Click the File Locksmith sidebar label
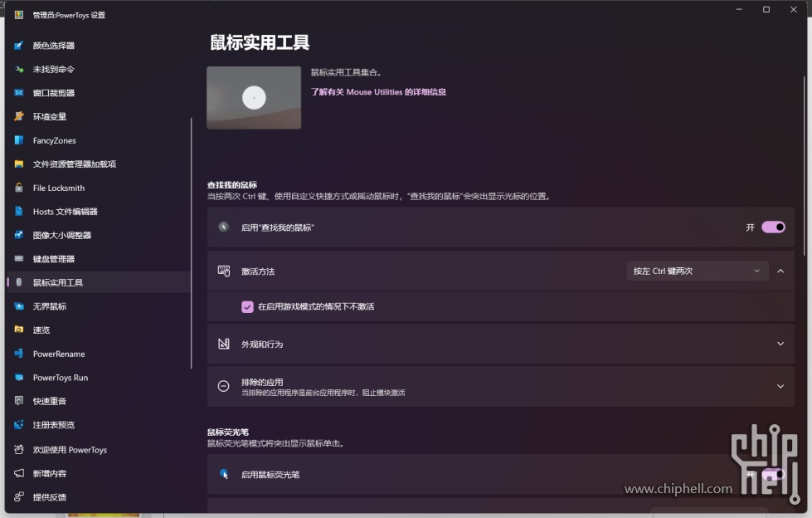Image resolution: width=812 pixels, height=518 pixels. point(59,188)
